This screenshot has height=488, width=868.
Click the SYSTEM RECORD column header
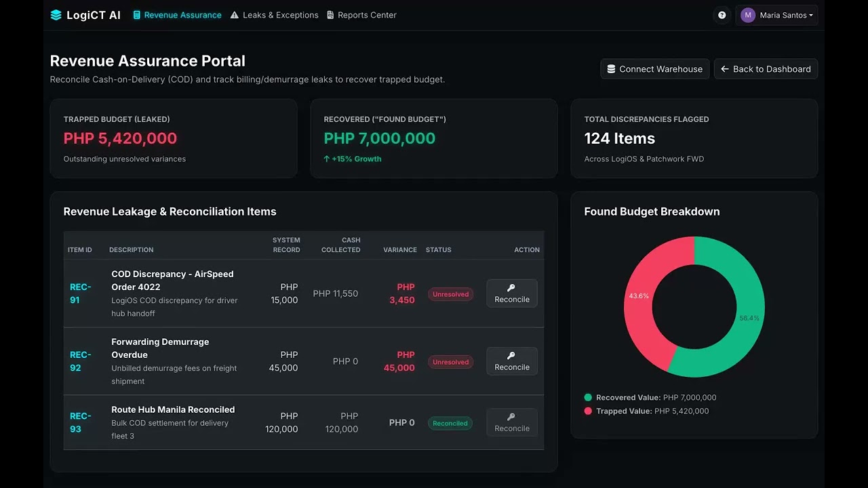tap(286, 245)
